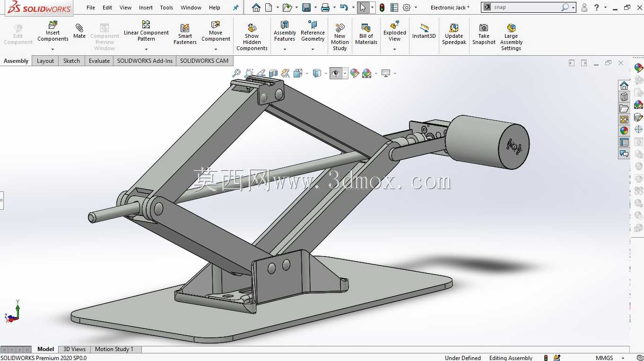Expand the Insert Components dropdown arrow
This screenshot has height=361, width=644.
point(53,49)
